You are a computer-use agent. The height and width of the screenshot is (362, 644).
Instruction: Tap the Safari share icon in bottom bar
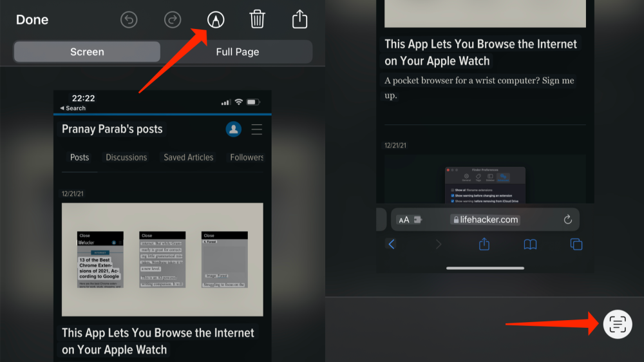pyautogui.click(x=484, y=244)
